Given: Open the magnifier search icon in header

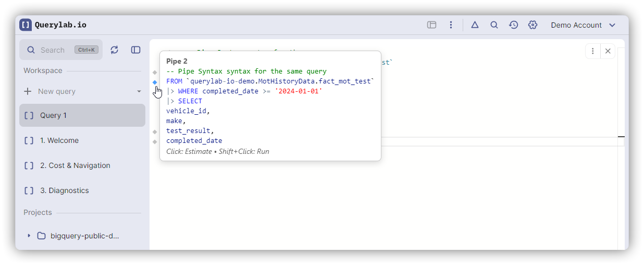Looking at the screenshot, I should [494, 25].
